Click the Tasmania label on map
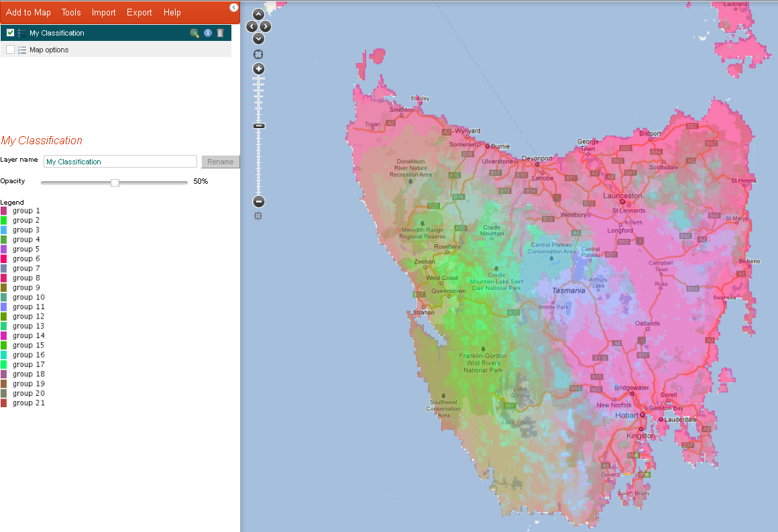The image size is (778, 532). pos(569,290)
